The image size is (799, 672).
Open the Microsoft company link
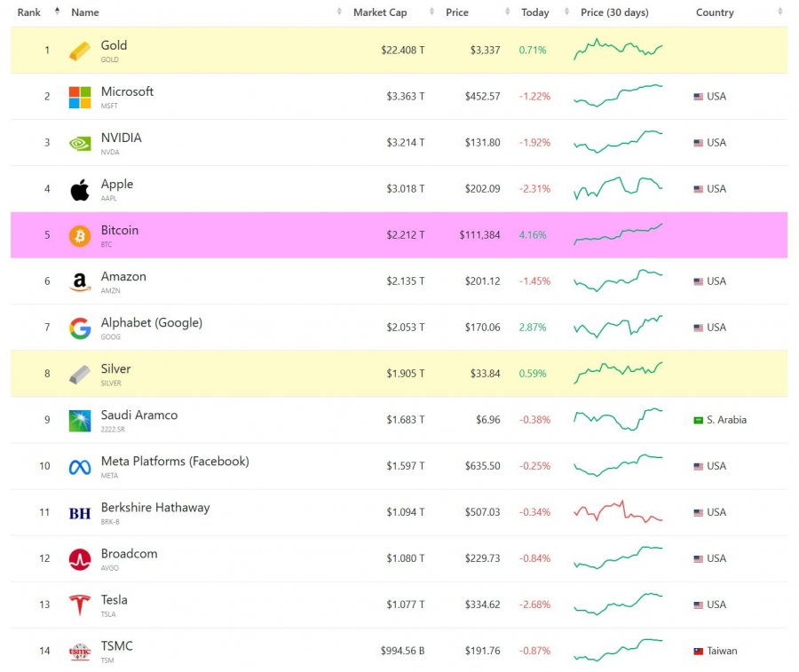pyautogui.click(x=127, y=91)
